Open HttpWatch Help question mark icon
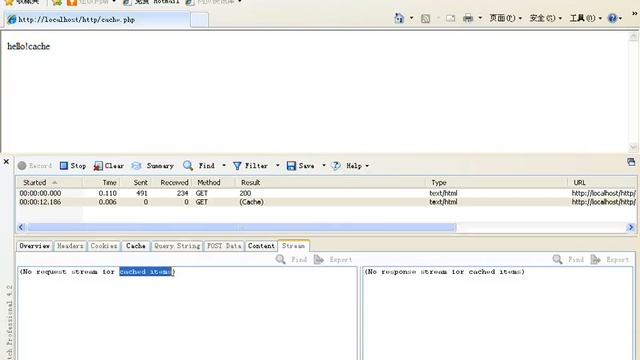Screen dimensions: 640x360 point(336,166)
